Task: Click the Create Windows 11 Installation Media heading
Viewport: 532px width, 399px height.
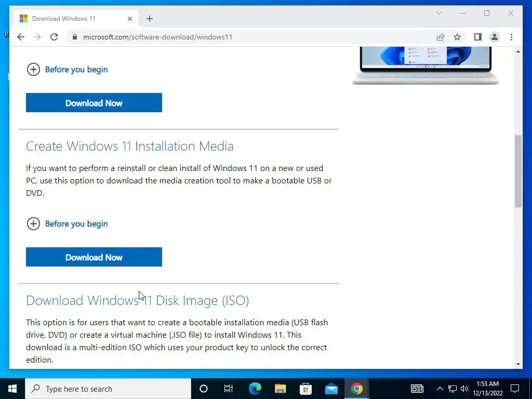Action: click(129, 146)
